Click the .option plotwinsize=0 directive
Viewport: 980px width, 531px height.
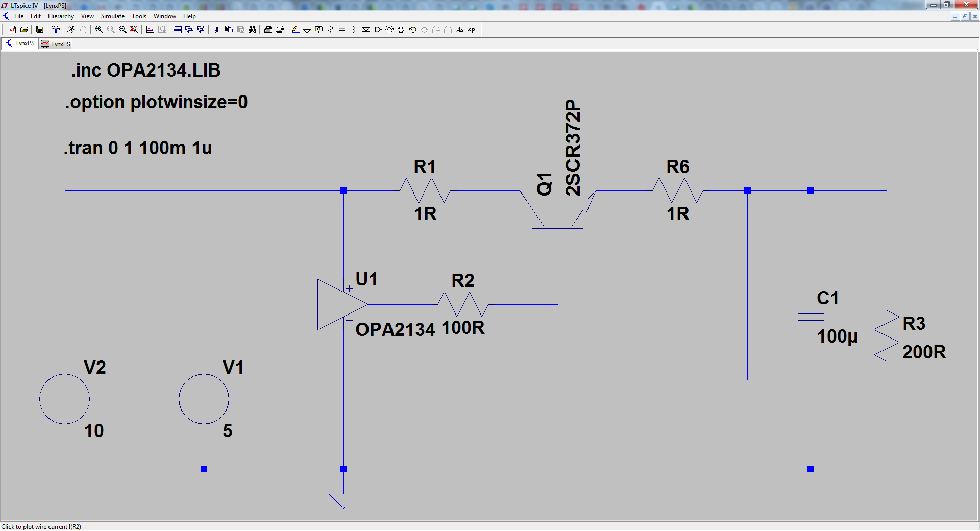(x=156, y=102)
